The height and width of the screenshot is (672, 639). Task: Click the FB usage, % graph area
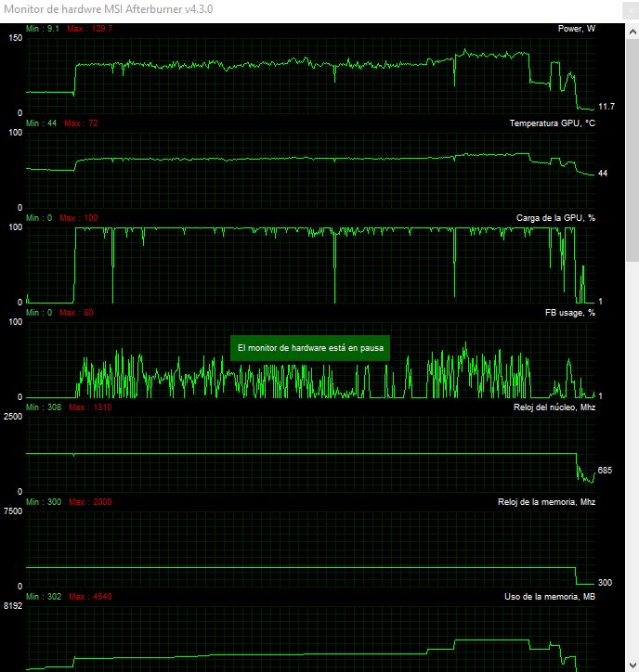(x=310, y=359)
